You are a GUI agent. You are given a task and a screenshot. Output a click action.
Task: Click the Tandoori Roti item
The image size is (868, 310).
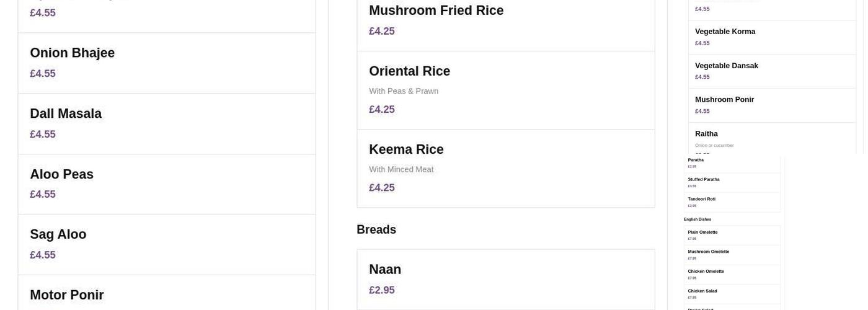732,202
